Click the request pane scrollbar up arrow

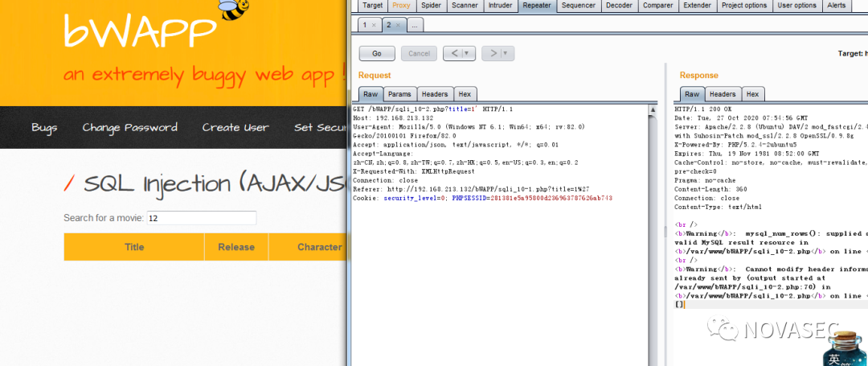[653, 110]
